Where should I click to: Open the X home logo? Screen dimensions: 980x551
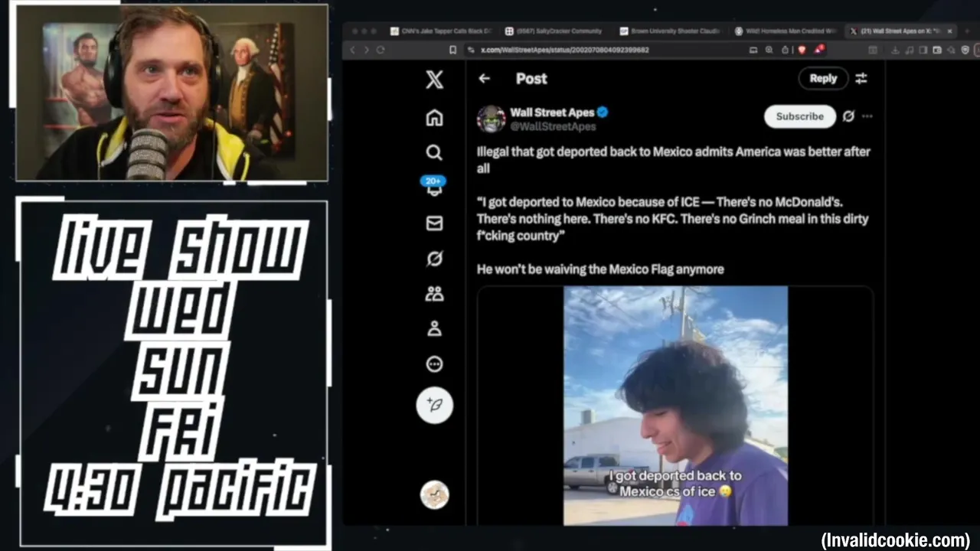(434, 79)
